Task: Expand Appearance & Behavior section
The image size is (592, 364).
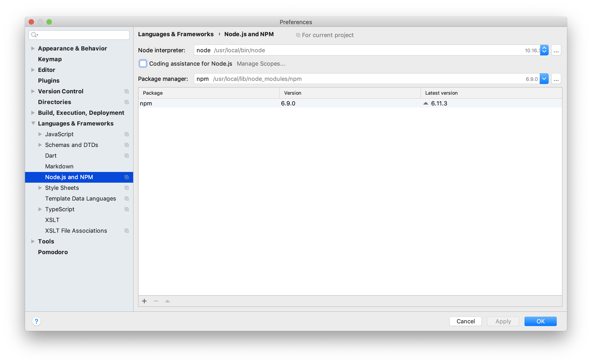Action: pyautogui.click(x=33, y=48)
